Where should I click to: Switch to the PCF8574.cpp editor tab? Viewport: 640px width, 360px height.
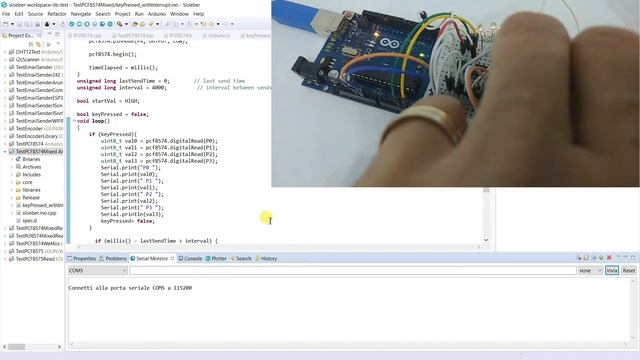click(84, 36)
